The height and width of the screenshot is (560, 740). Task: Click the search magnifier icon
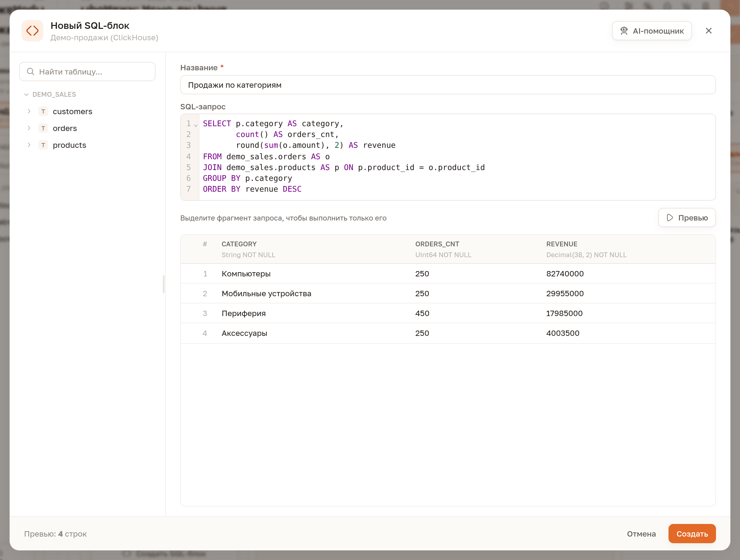30,72
